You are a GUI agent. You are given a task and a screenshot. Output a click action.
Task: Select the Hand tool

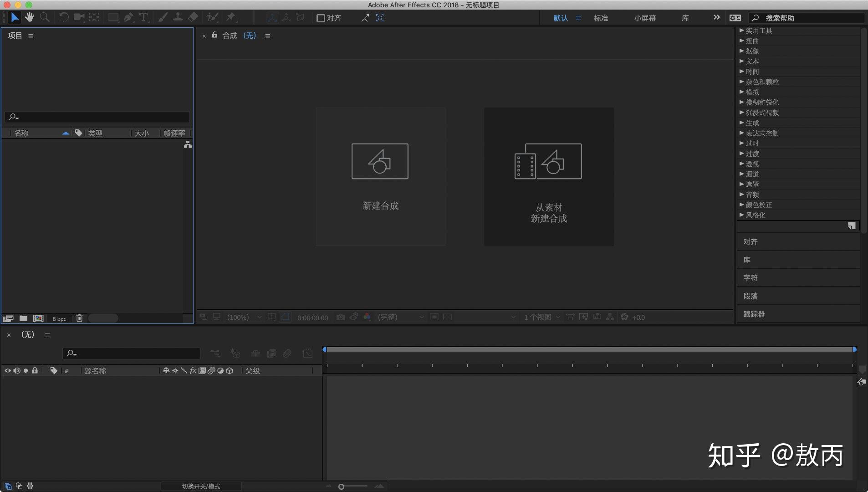[x=30, y=17]
